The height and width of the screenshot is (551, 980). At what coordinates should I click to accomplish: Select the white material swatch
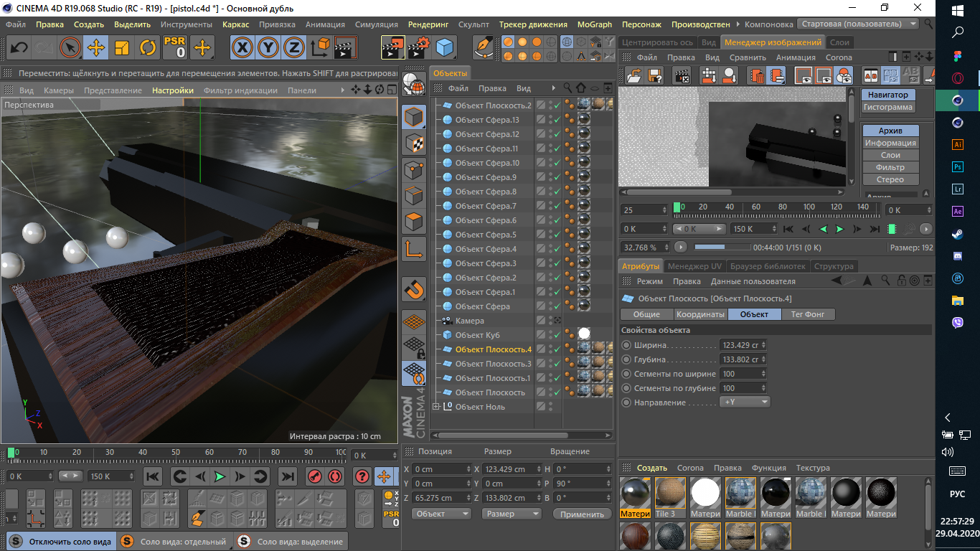point(705,493)
